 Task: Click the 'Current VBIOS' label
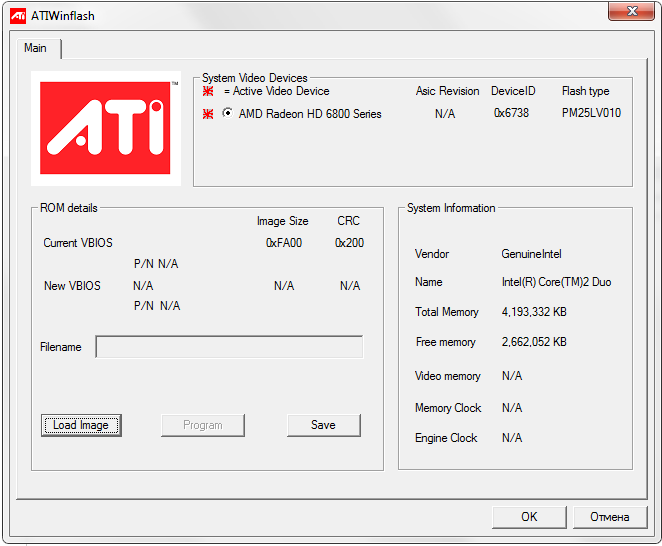coord(78,243)
